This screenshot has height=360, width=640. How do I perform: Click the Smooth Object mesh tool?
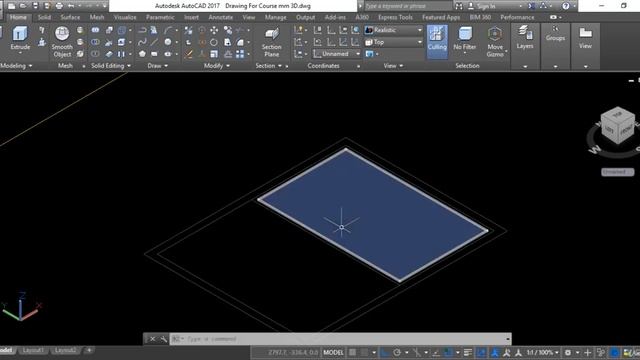[62, 42]
